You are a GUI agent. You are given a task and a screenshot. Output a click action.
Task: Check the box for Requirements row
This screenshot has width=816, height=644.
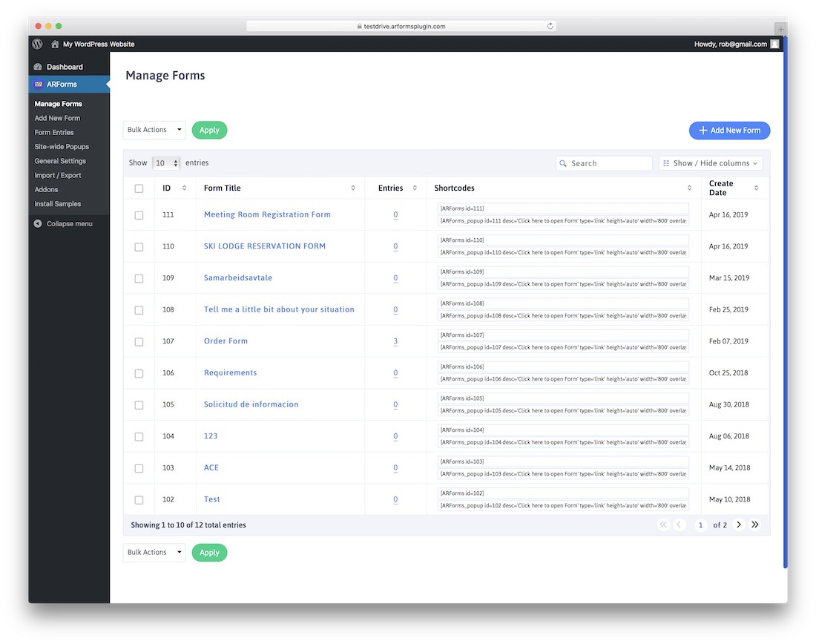[139, 373]
